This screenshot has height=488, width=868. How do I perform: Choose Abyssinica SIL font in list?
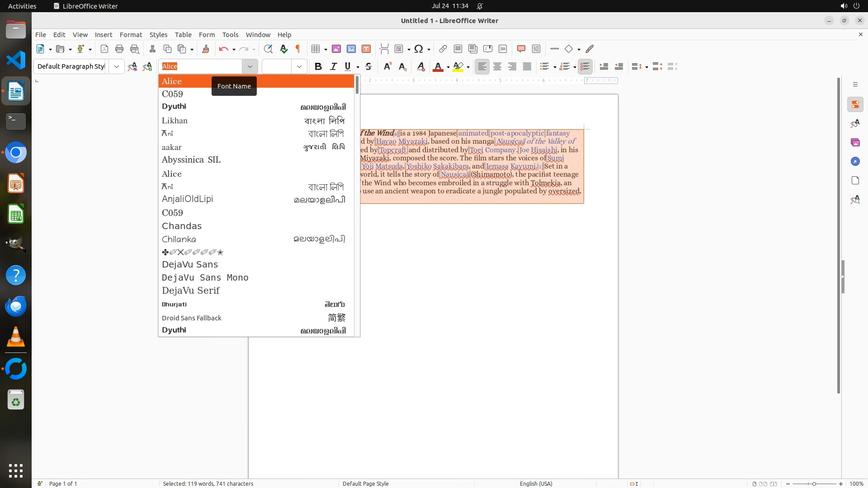[x=191, y=160]
